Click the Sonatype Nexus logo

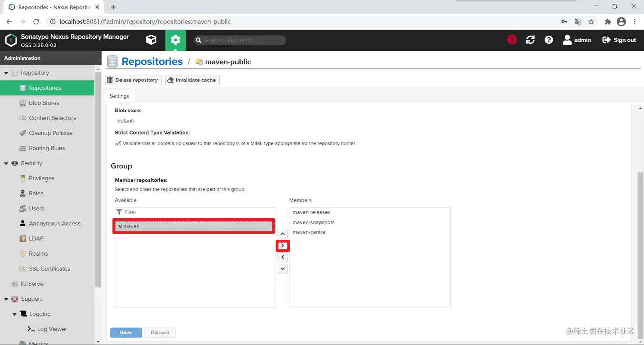(11, 40)
